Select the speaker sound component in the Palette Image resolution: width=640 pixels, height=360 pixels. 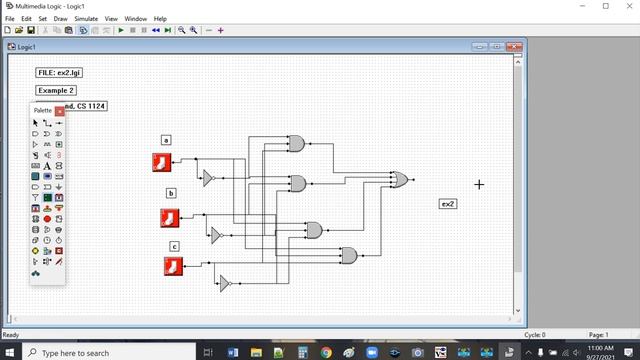pos(47,155)
